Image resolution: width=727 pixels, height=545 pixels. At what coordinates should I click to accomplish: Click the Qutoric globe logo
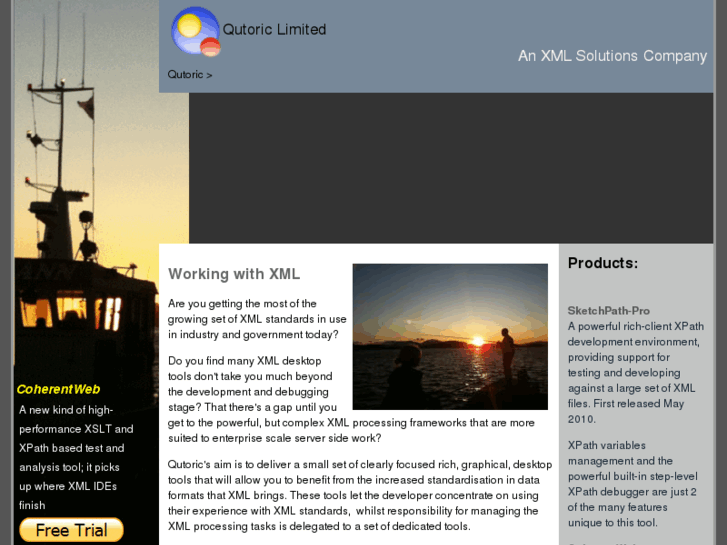click(196, 31)
